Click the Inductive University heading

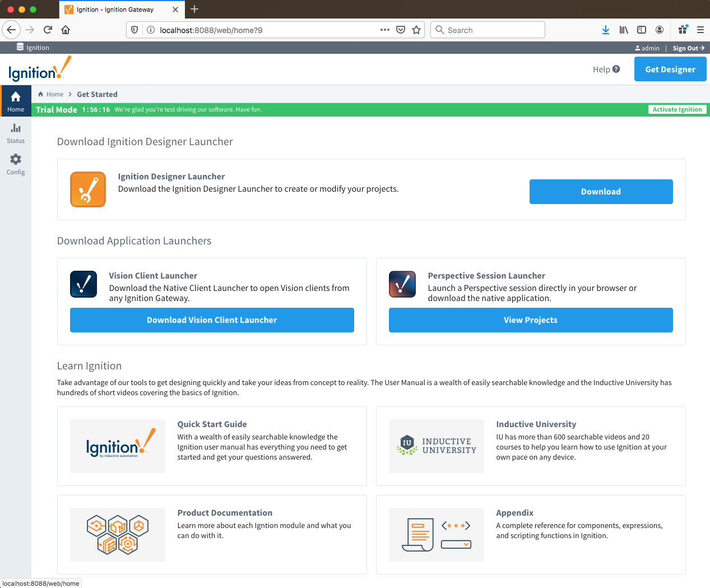536,424
